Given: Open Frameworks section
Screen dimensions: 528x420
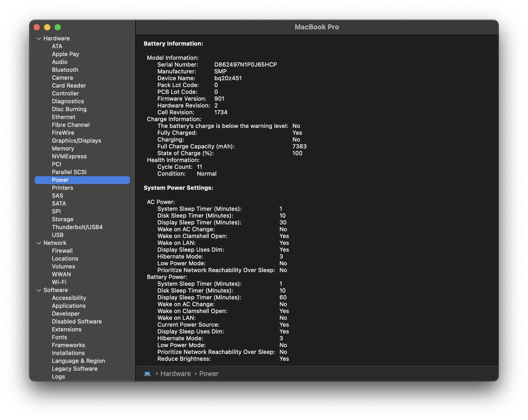Looking at the screenshot, I should [x=68, y=345].
